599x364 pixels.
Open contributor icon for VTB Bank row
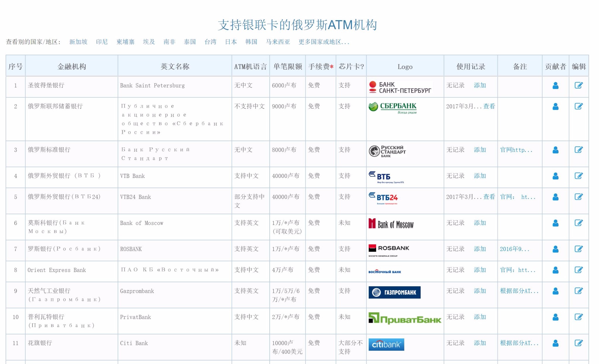click(555, 176)
